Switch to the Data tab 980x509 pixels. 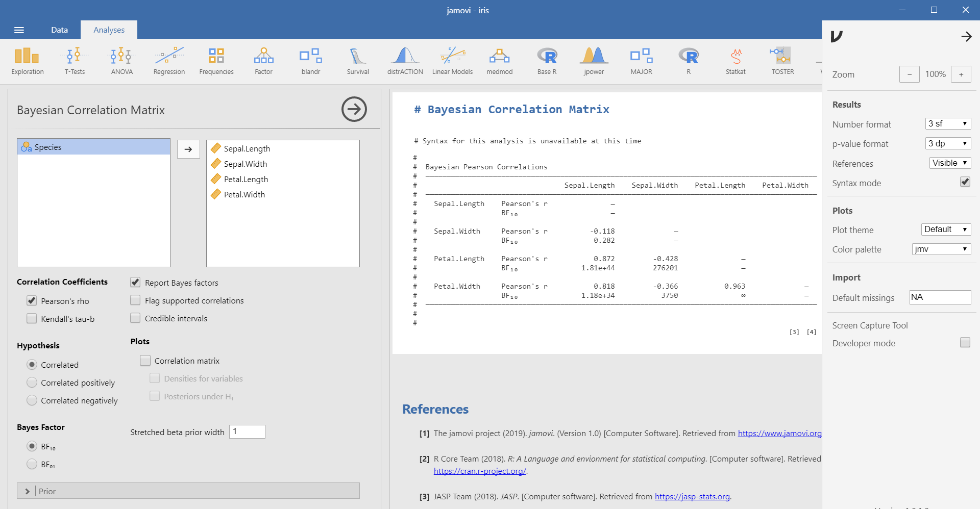tap(59, 30)
